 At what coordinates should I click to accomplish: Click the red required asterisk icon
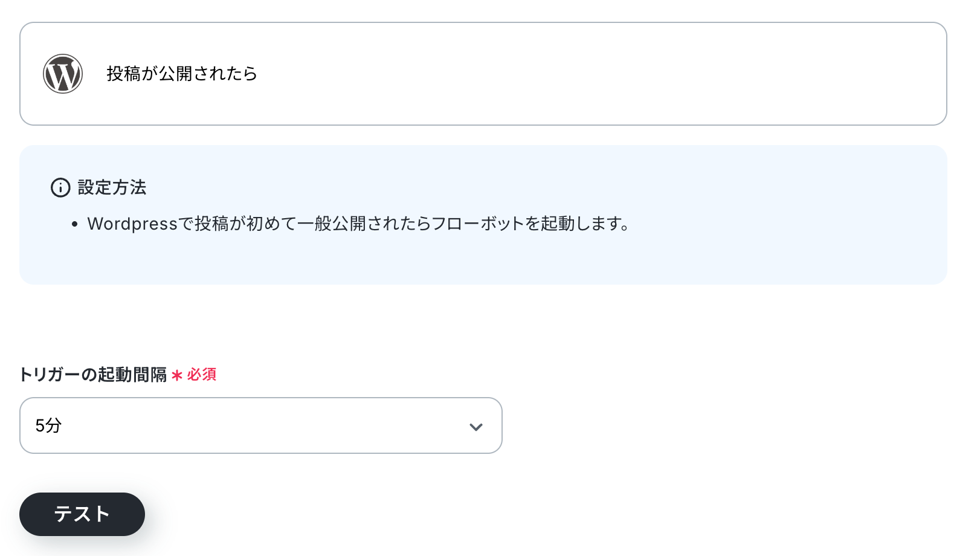pos(177,375)
